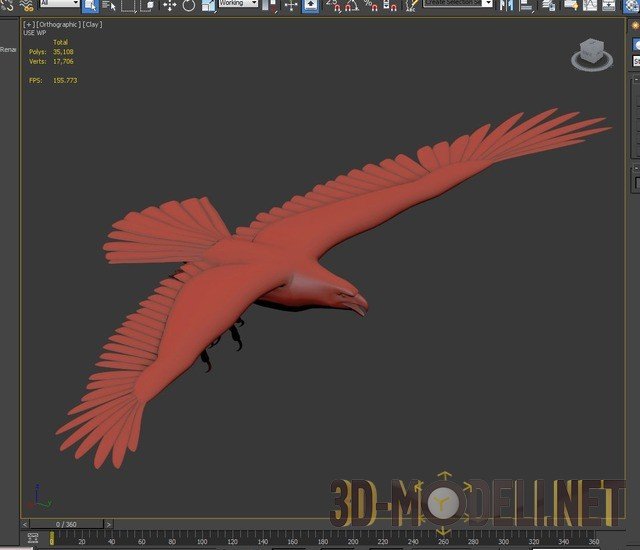Viewport: 640px width, 550px height.
Task: Toggle the Percent Snap magnet
Action: pos(371,5)
